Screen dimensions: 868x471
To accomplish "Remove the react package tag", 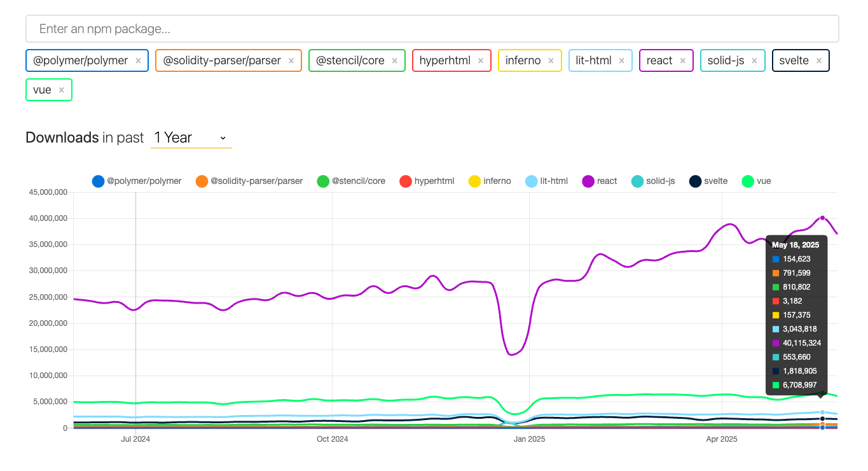I will pos(682,61).
